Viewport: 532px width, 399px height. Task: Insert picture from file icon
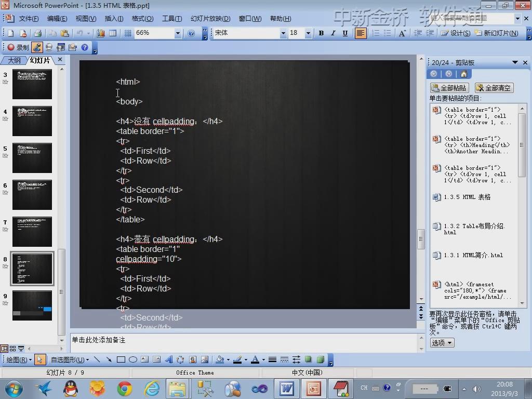point(205,360)
